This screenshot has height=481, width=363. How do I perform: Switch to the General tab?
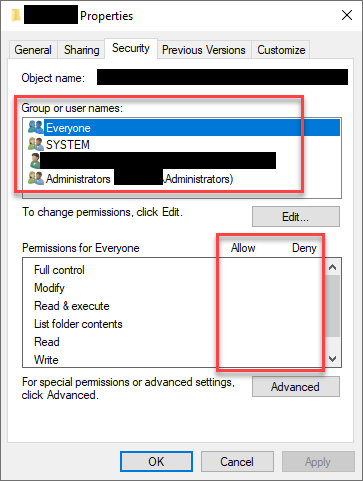(x=33, y=50)
